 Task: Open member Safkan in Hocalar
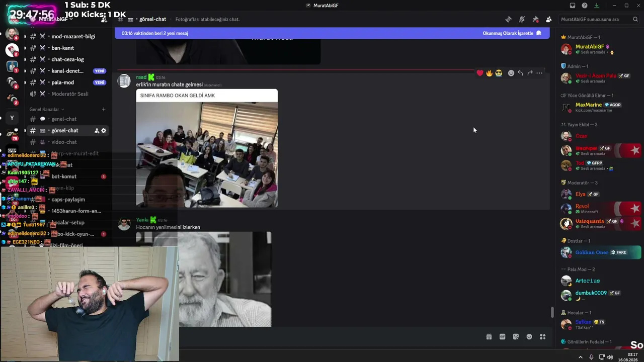pyautogui.click(x=601, y=324)
